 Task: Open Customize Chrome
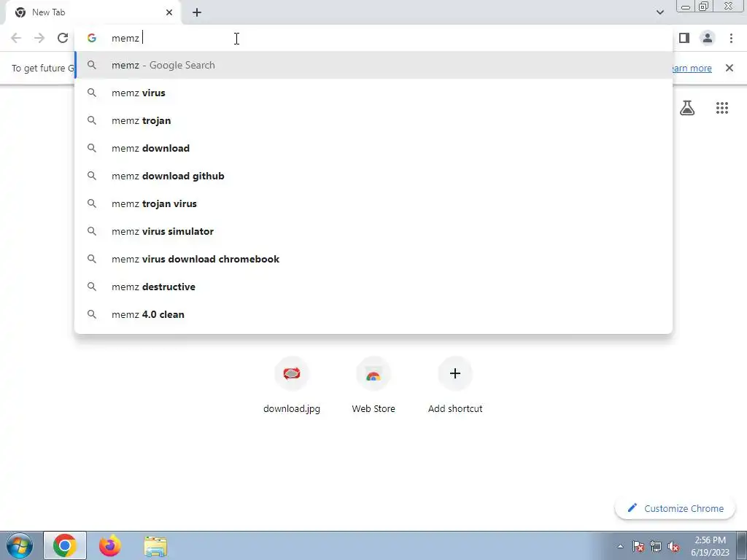(675, 508)
